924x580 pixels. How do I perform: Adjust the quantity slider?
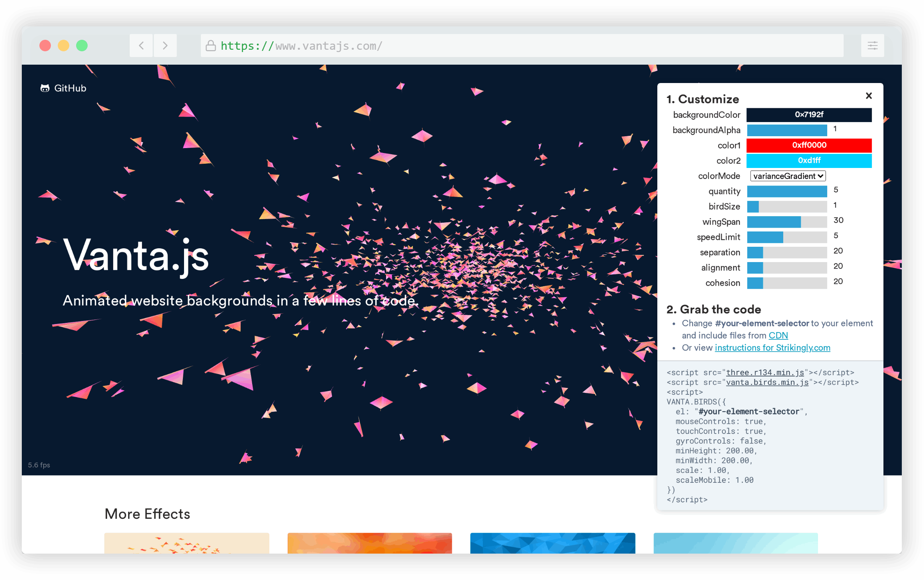(x=787, y=191)
